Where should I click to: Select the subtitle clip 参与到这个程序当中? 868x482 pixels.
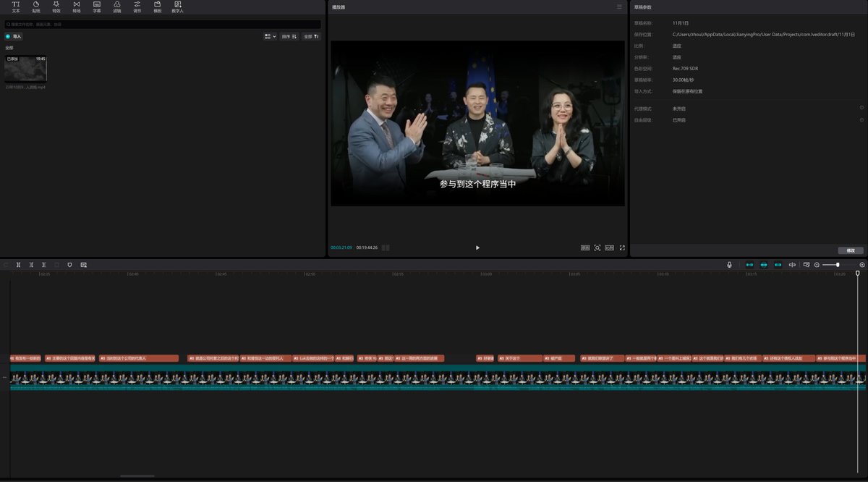click(x=841, y=358)
